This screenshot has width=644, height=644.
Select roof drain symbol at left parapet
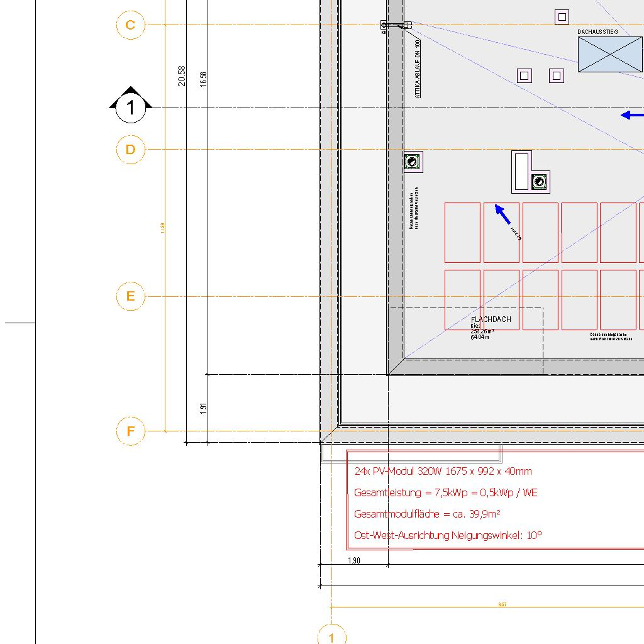click(x=413, y=162)
